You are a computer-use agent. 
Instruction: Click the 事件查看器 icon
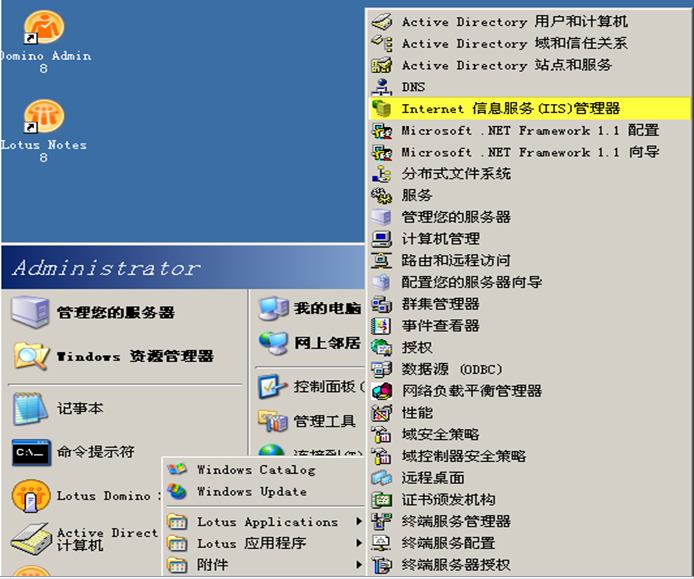click(382, 326)
